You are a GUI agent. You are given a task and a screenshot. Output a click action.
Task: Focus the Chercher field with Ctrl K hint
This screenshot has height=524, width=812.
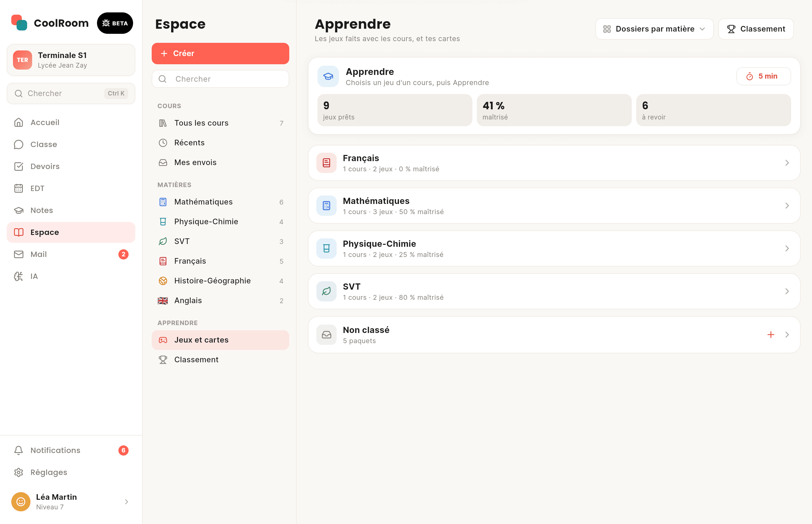(x=71, y=93)
